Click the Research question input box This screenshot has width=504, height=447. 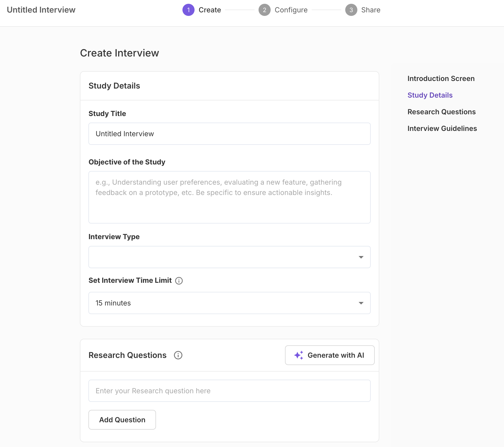(229, 390)
